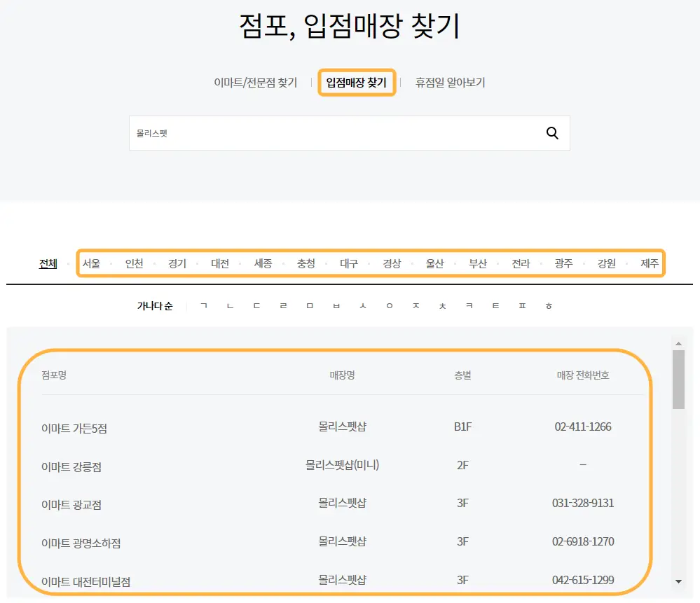Click the 매장 전화번호 column header
The height and width of the screenshot is (603, 700).
click(x=583, y=375)
